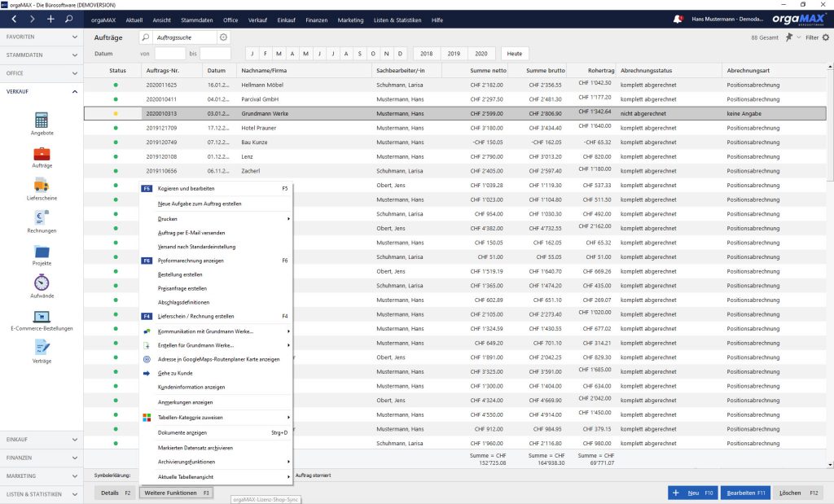Click the Datum von input field
This screenshot has height=504, width=834.
point(170,54)
